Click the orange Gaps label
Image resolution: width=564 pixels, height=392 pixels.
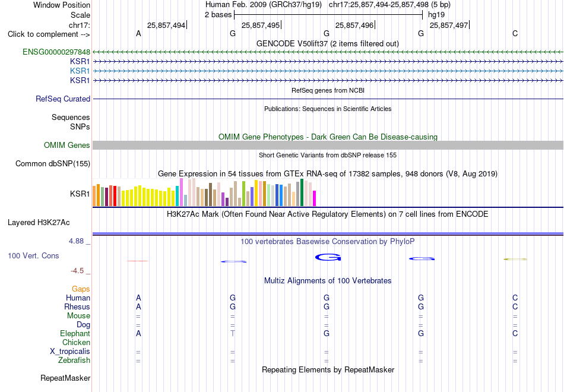(x=81, y=289)
